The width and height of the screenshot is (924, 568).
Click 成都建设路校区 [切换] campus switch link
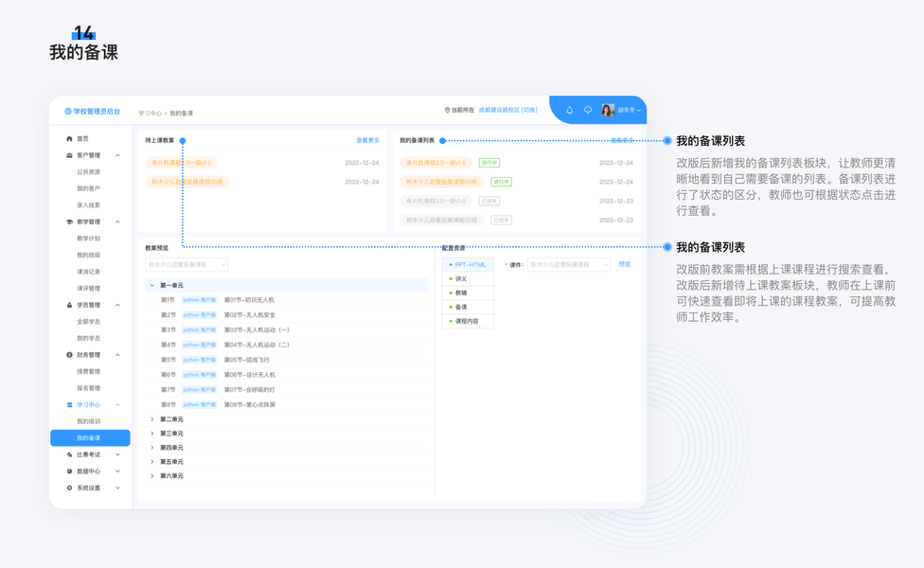coord(507,110)
